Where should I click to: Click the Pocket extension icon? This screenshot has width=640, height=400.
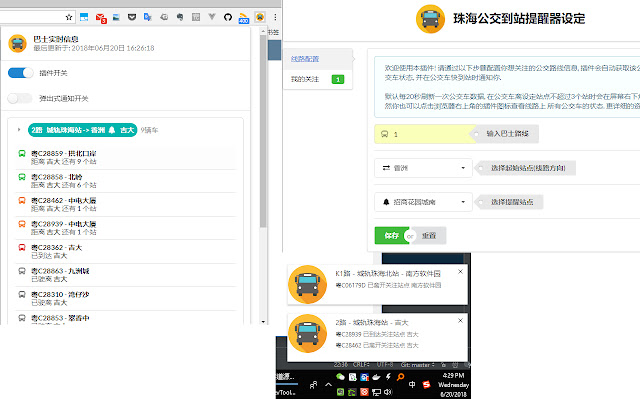132,17
